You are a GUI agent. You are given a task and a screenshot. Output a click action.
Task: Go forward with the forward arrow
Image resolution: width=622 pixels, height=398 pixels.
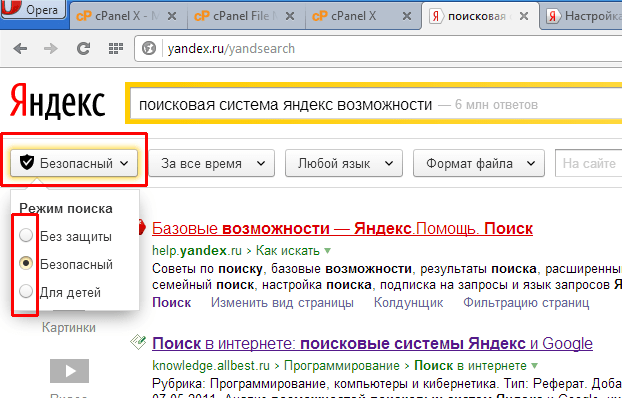pyautogui.click(x=51, y=48)
